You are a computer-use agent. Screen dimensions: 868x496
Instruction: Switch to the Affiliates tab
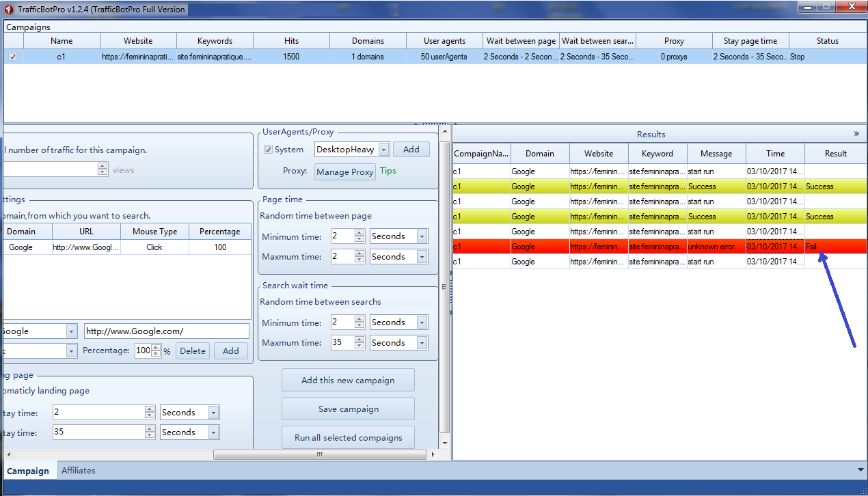[79, 470]
